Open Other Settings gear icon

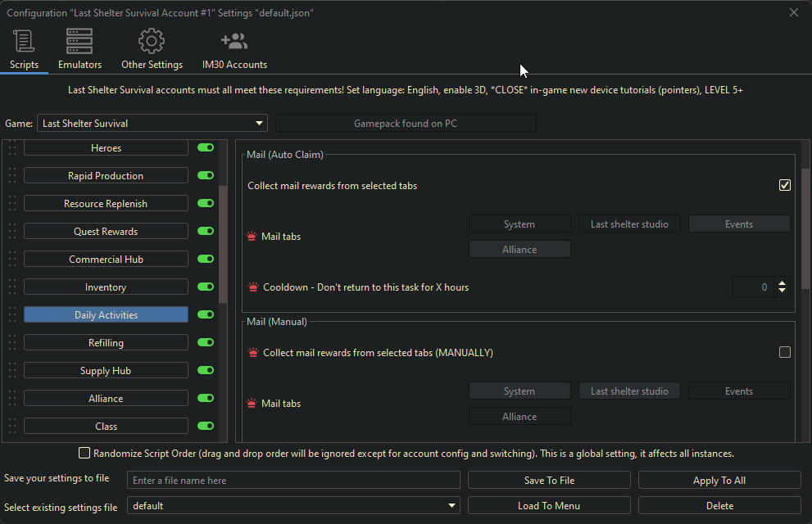(152, 41)
